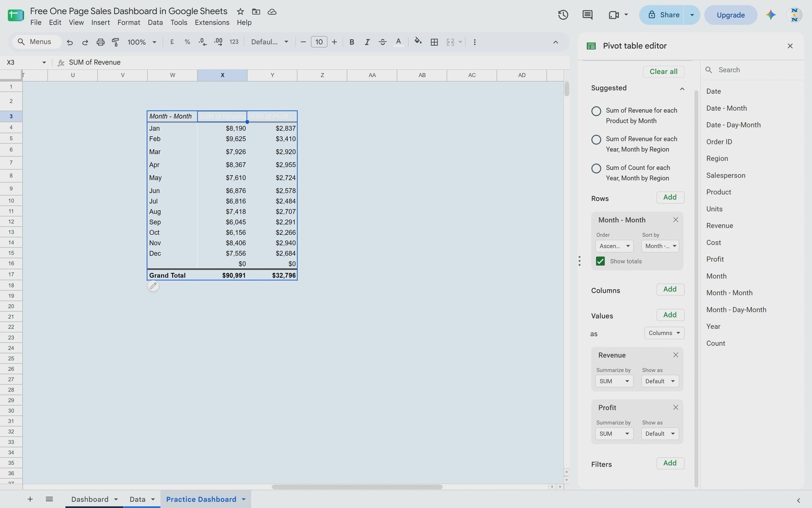
Task: Open the Order Ascending dropdown
Action: pyautogui.click(x=614, y=246)
